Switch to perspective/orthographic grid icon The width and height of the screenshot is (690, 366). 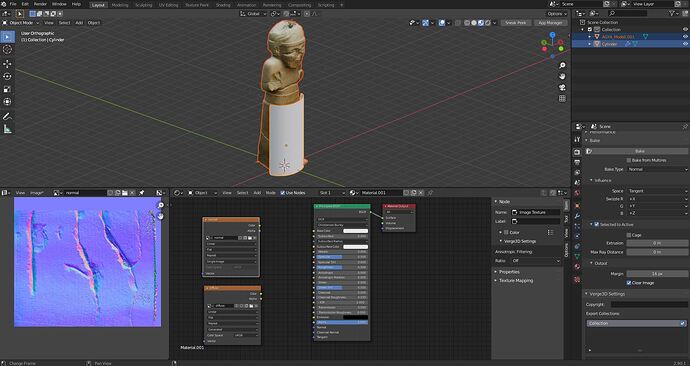tap(562, 99)
